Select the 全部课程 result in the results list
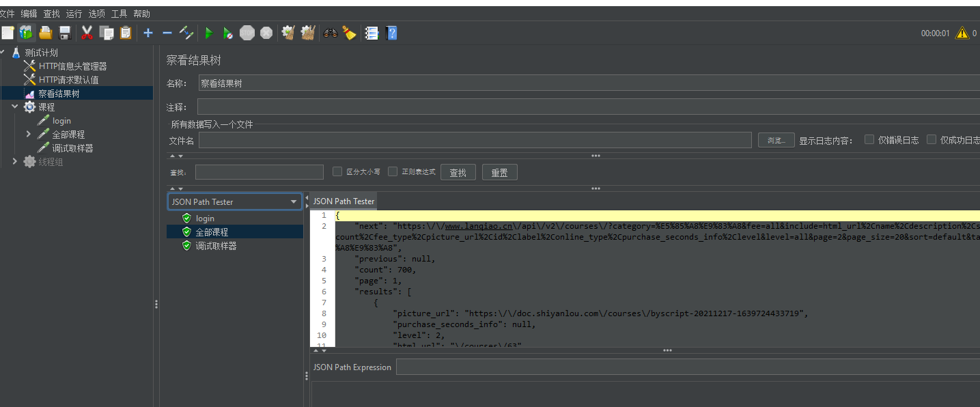 click(x=212, y=232)
